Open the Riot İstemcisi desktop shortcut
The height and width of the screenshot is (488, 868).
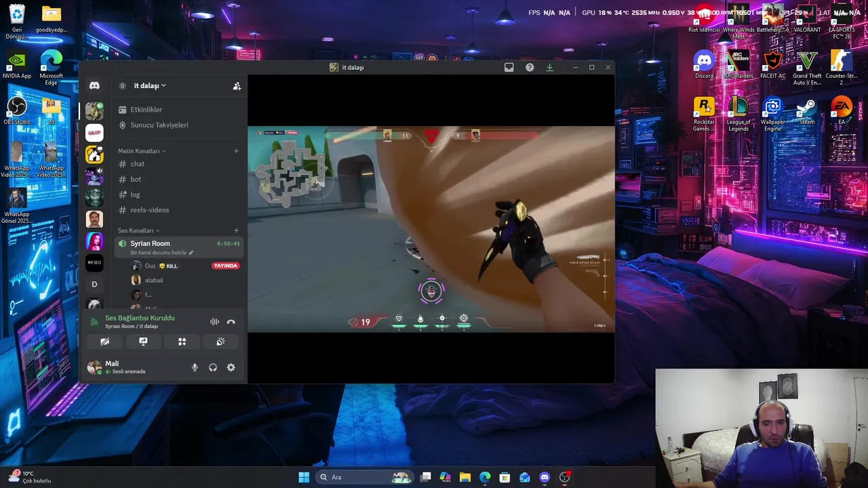click(704, 19)
